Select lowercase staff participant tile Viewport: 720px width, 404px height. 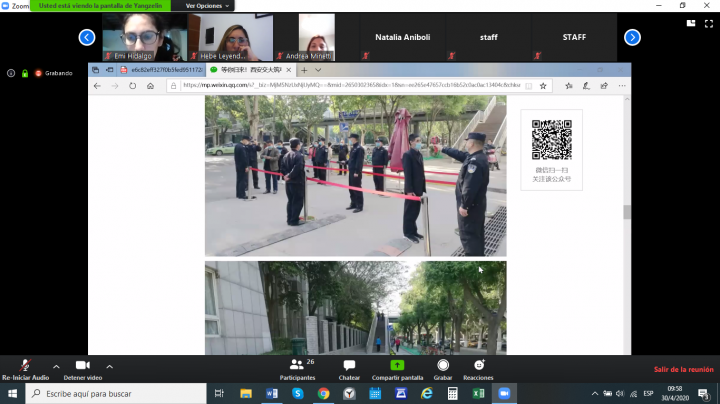coord(489,37)
